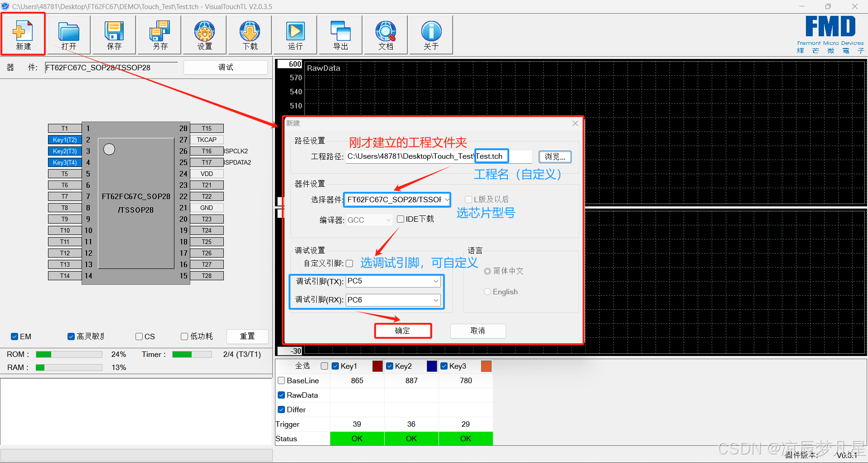
Task: Click Key2 BaseLine value 887
Action: [x=411, y=380]
